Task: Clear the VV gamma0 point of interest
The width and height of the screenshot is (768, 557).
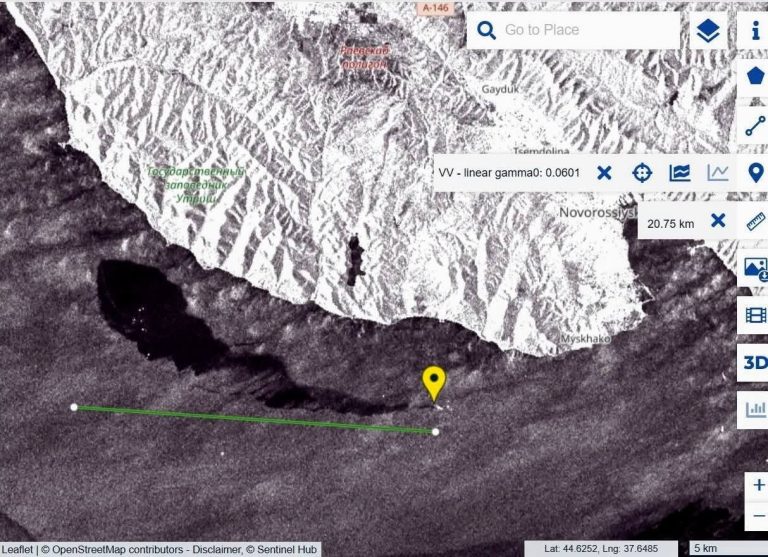Action: point(604,173)
